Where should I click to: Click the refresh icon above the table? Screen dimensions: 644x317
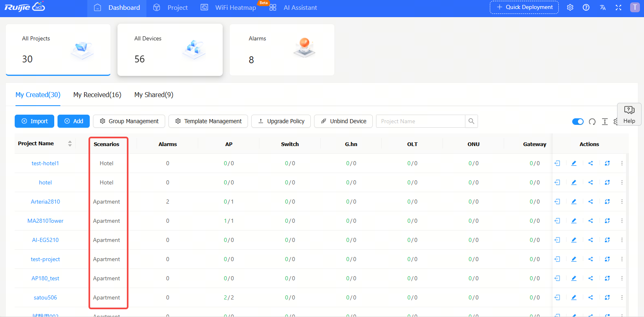tap(592, 122)
